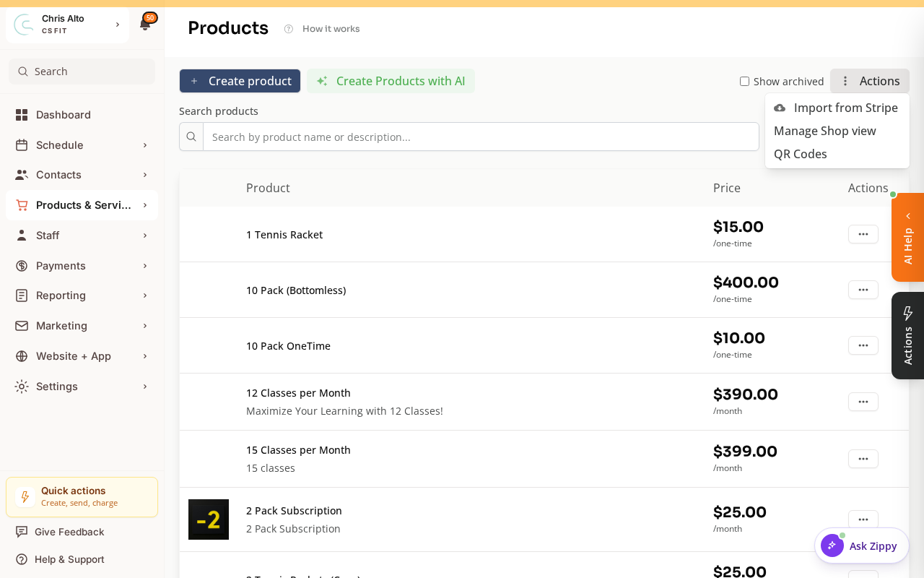924x578 pixels.
Task: Click the Reporting document icon
Action: [x=22, y=296]
